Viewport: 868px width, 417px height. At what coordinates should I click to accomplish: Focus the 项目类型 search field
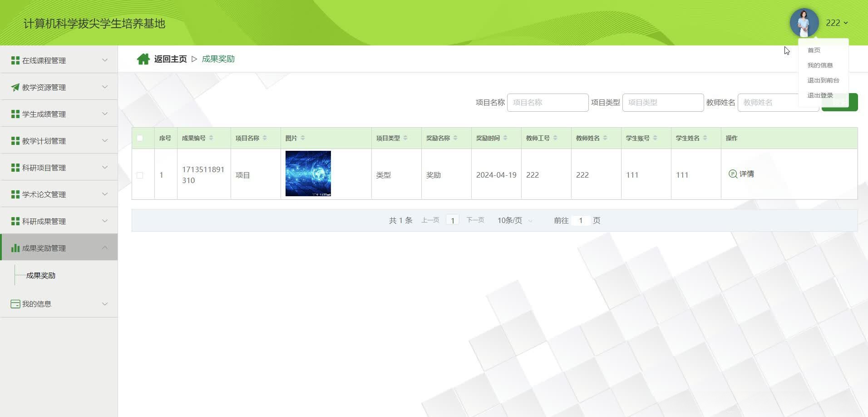click(663, 103)
